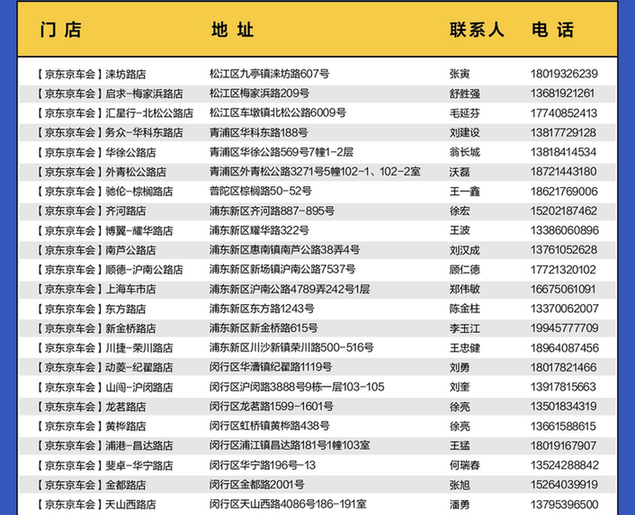Viewport: 635px width, 515px height.
Task: Click the contact name 王猛
Action: [x=460, y=446]
